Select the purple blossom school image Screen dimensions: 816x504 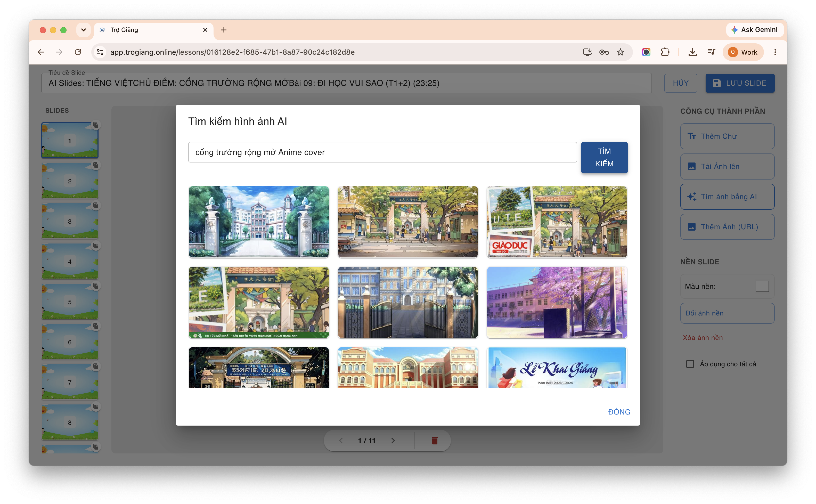tap(557, 302)
